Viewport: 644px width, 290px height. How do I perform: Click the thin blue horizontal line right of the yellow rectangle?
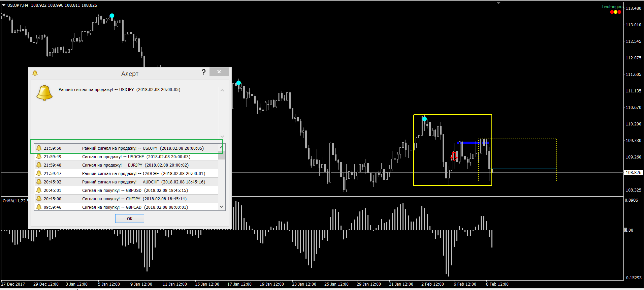coord(524,169)
